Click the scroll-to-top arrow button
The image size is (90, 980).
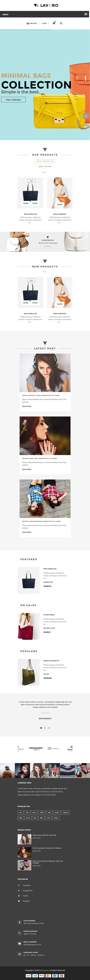(86, 116)
